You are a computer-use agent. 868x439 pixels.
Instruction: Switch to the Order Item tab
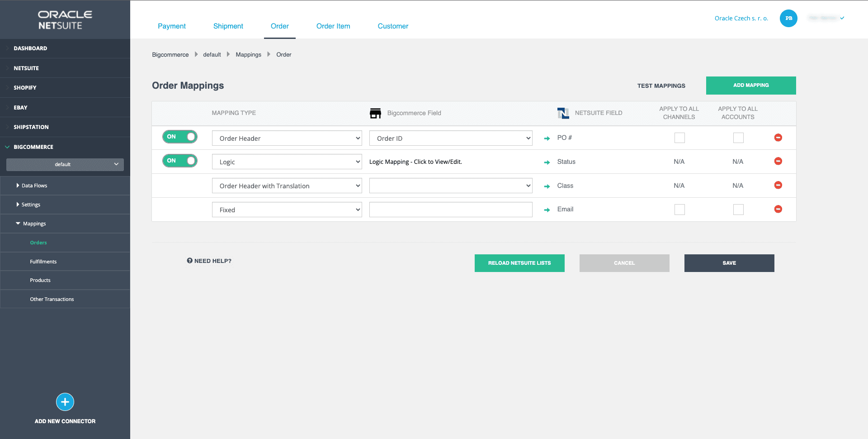tap(333, 26)
